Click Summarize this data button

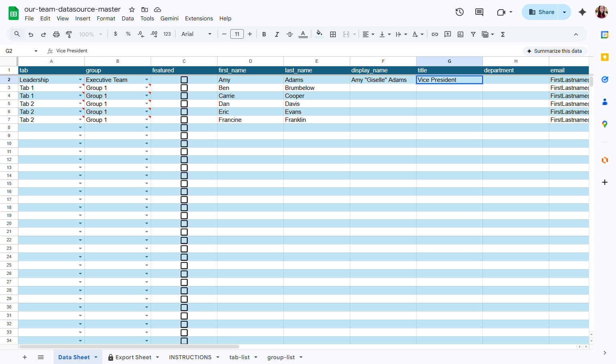point(555,51)
